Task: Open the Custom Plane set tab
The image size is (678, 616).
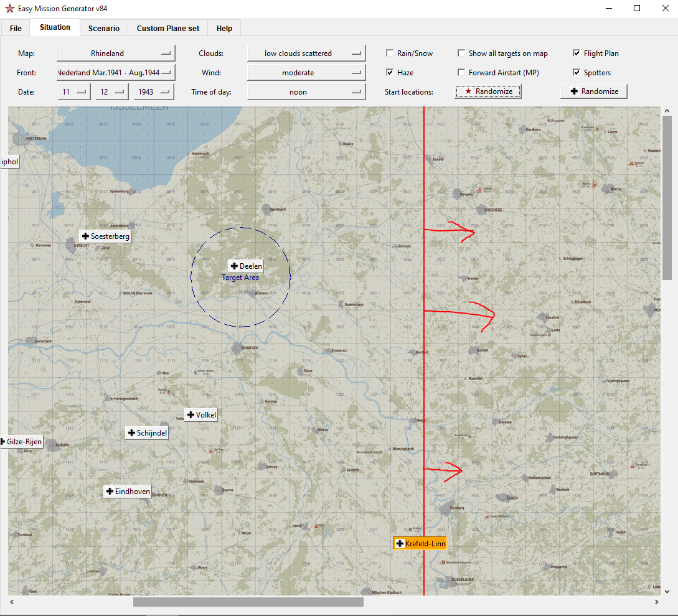Action: click(167, 28)
